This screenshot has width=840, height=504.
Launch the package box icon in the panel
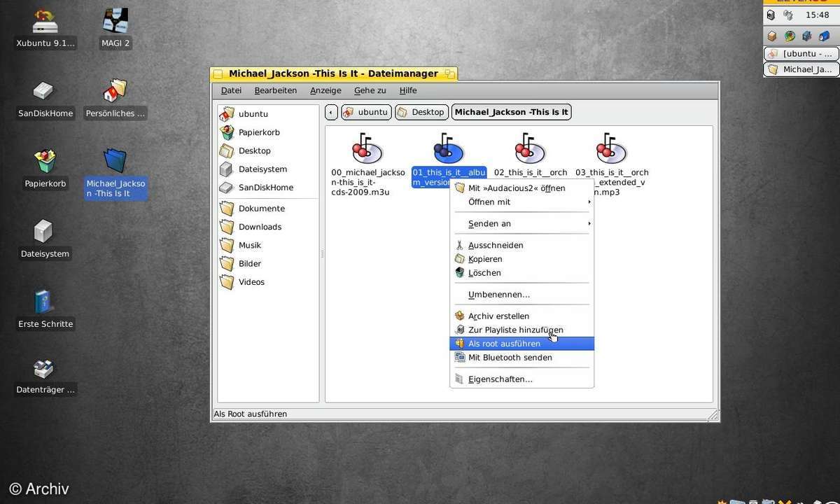point(771,36)
